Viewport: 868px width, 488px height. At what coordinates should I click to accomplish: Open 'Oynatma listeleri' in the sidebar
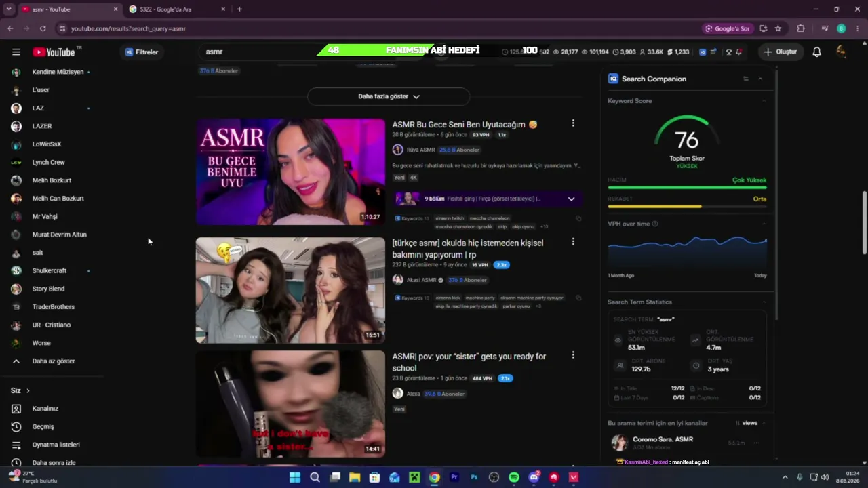[x=56, y=445]
